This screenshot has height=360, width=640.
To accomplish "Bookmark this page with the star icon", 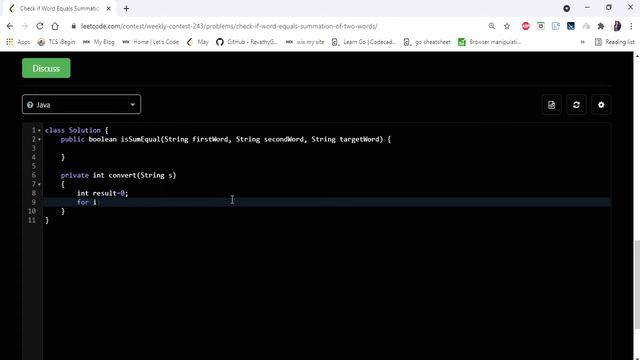I will pos(507,26).
